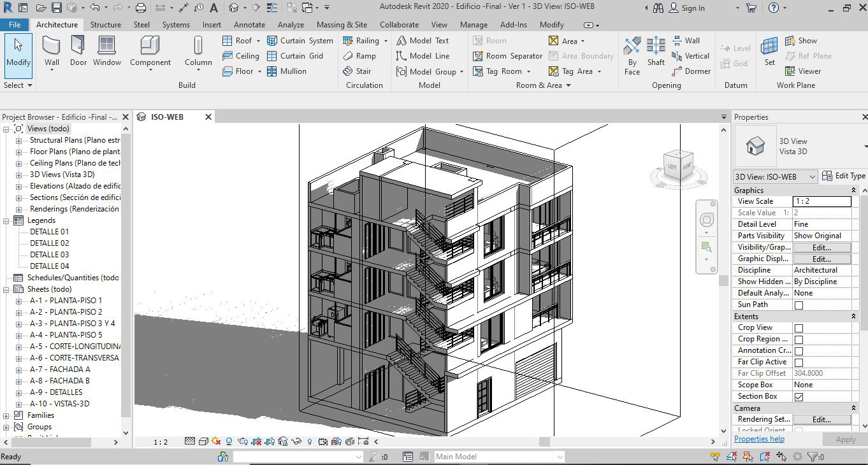868x465 pixels.
Task: Open the Wall tool dropdown arrow
Action: [52, 70]
